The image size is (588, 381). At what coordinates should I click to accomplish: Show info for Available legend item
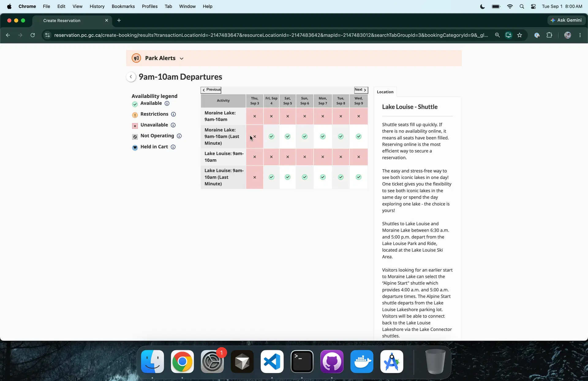tap(167, 103)
